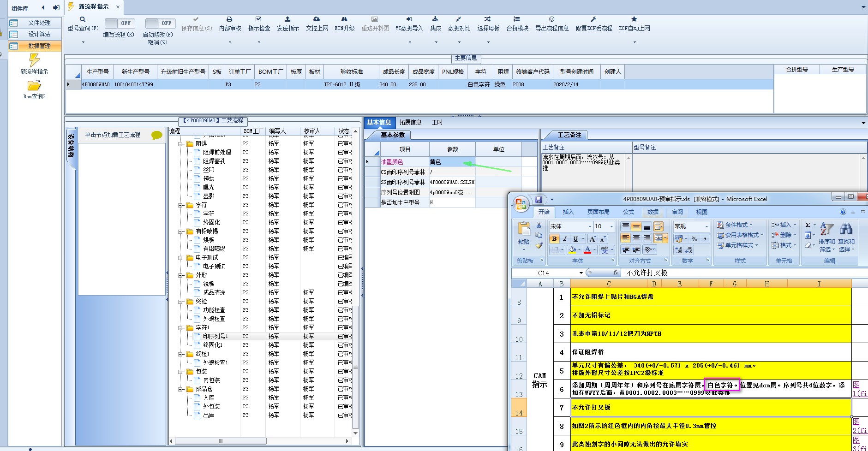Click the 型号查询 search icon
868x451 pixels.
coord(83,19)
